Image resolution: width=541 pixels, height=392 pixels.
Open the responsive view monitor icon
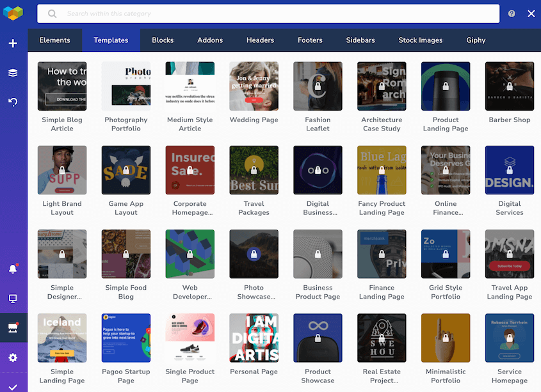pyautogui.click(x=13, y=299)
